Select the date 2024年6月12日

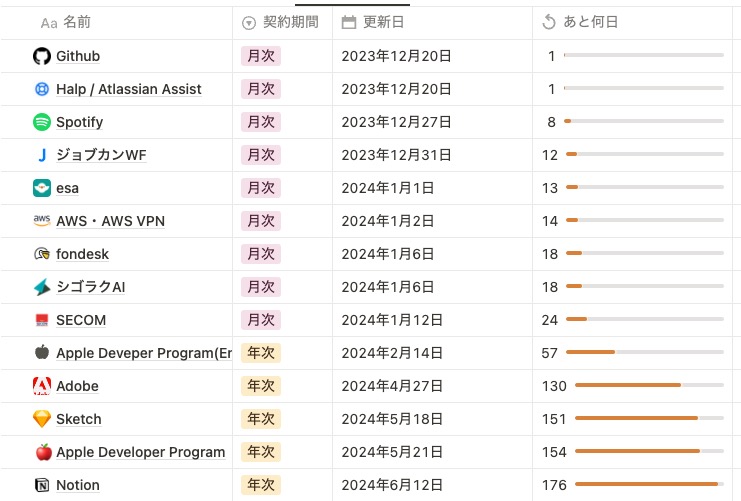click(392, 485)
